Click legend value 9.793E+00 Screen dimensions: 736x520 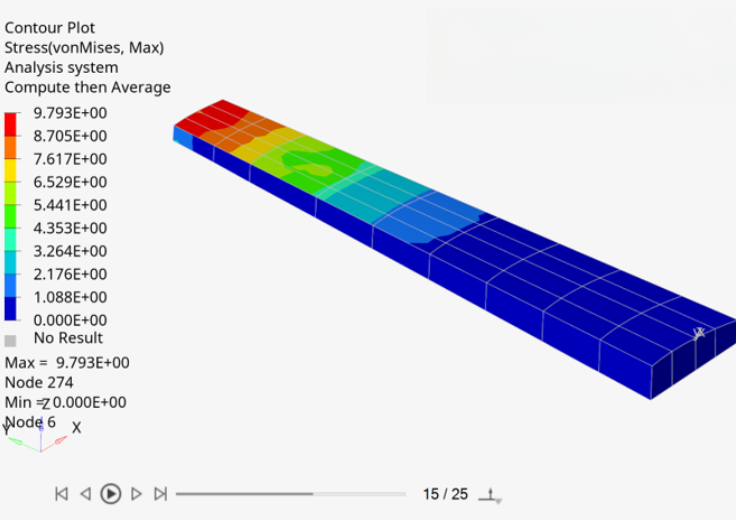(70, 113)
